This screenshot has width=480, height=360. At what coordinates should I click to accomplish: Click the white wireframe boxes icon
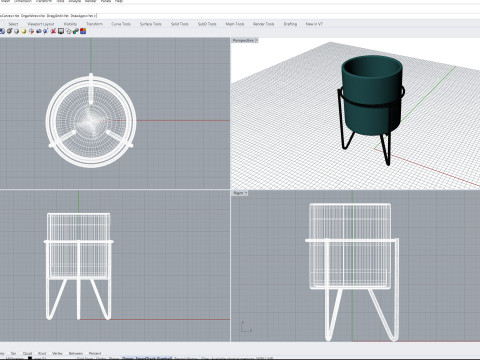coord(68,31)
